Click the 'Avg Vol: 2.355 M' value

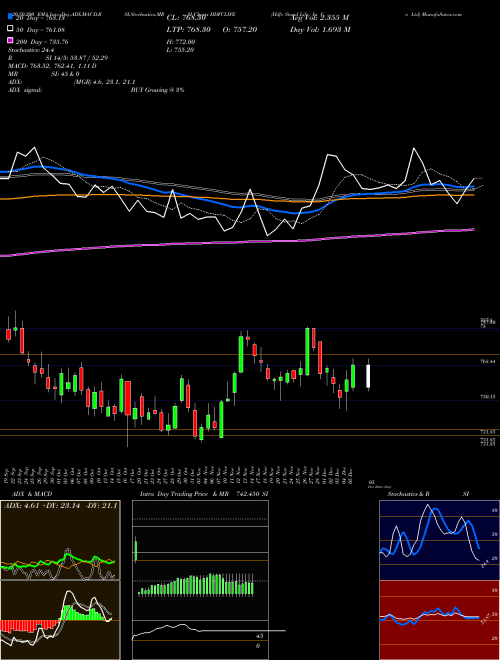click(x=319, y=18)
